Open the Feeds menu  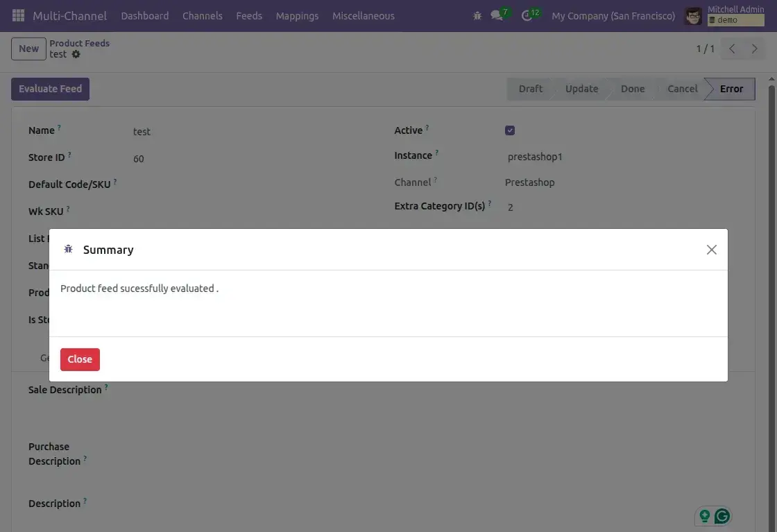click(249, 16)
